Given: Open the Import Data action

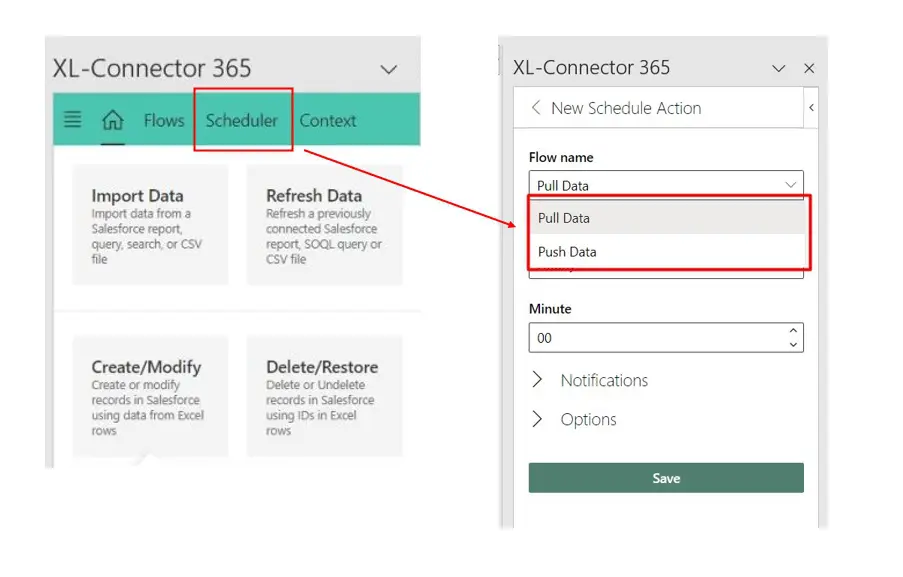Looking at the screenshot, I should click(150, 225).
